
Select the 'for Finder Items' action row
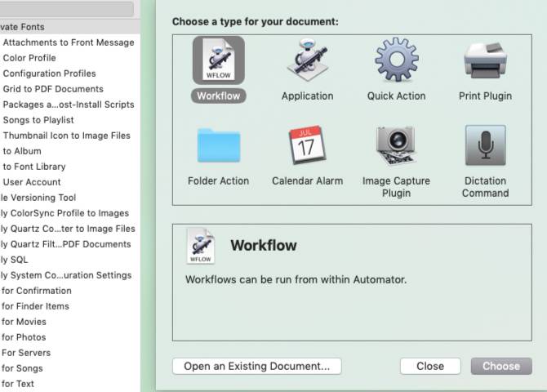[69, 306]
